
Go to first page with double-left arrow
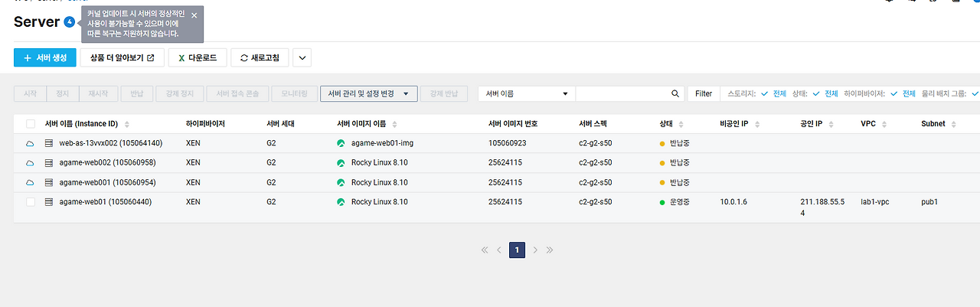coord(485,250)
